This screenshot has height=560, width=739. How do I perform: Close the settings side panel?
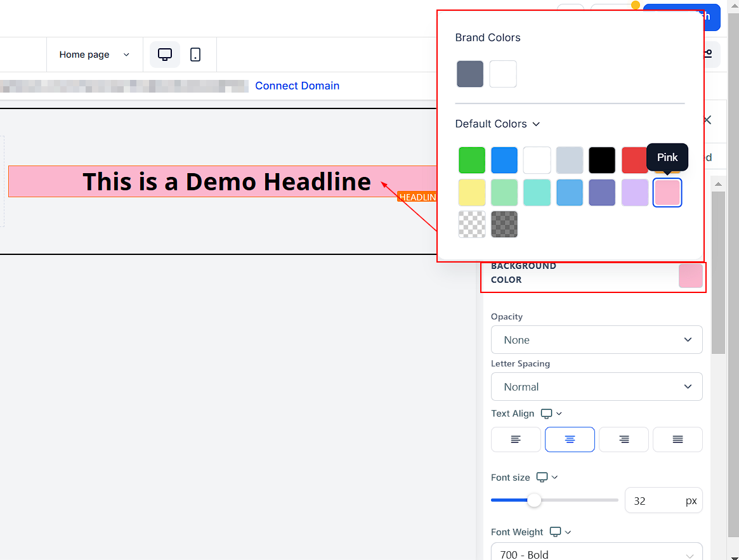(x=707, y=120)
